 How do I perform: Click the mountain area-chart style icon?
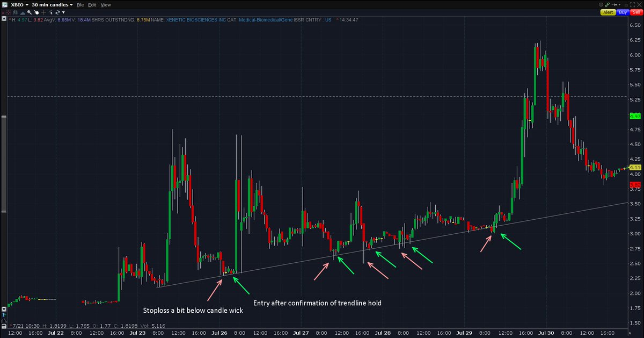point(23,12)
